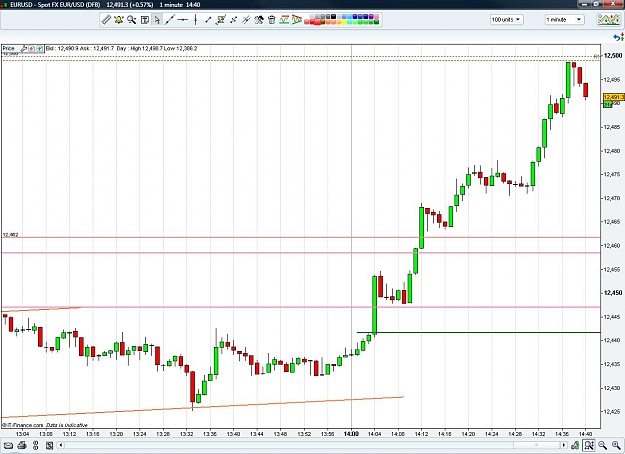Click the wrench icon next to Price label
Image resolution: width=625 pixels, height=454 pixels.
24,49
